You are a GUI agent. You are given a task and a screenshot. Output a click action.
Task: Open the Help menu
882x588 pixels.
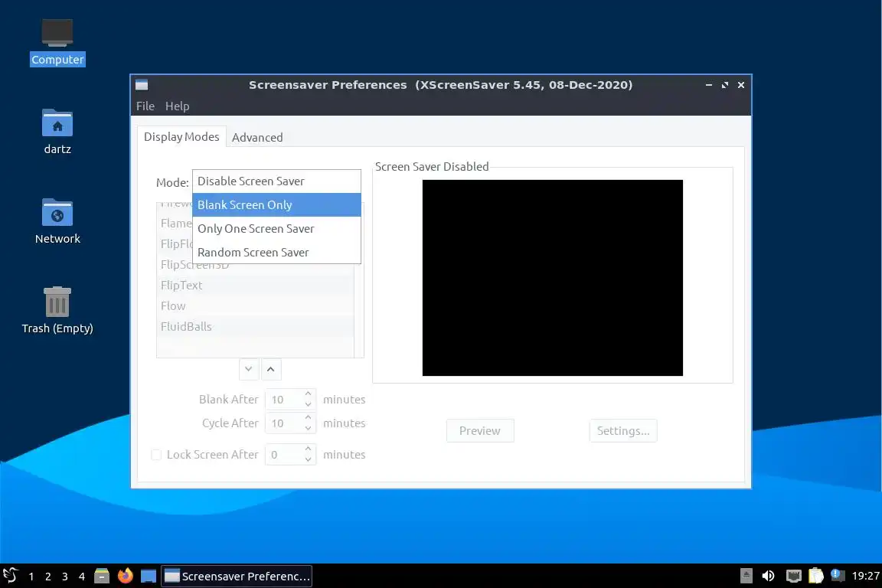pos(177,106)
